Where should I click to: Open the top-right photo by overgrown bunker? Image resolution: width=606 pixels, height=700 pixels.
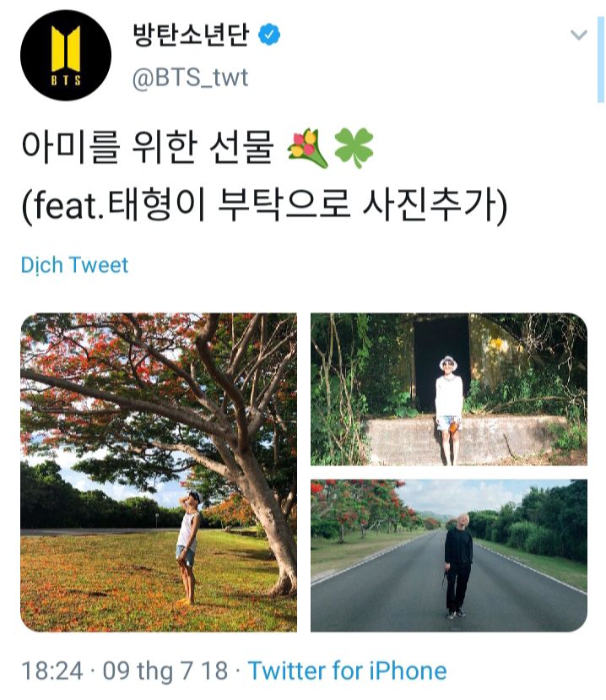coord(449,389)
